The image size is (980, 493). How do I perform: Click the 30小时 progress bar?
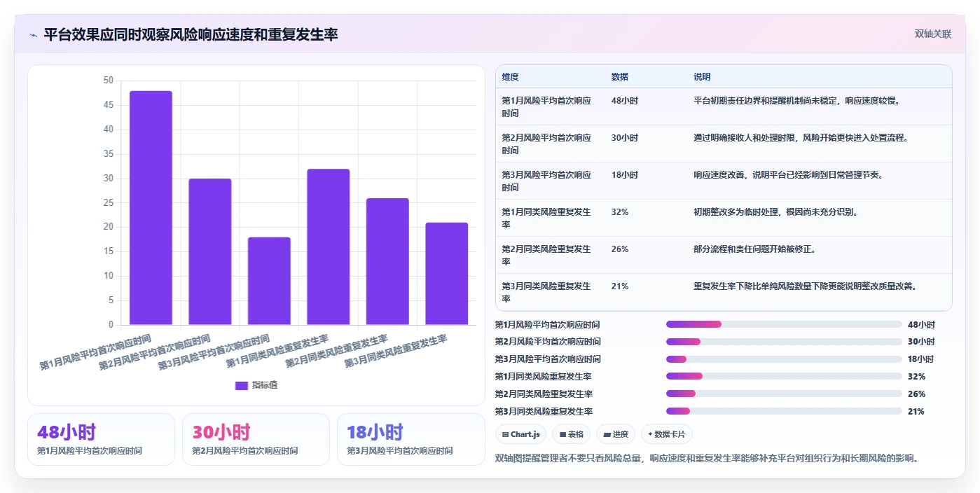pos(784,342)
